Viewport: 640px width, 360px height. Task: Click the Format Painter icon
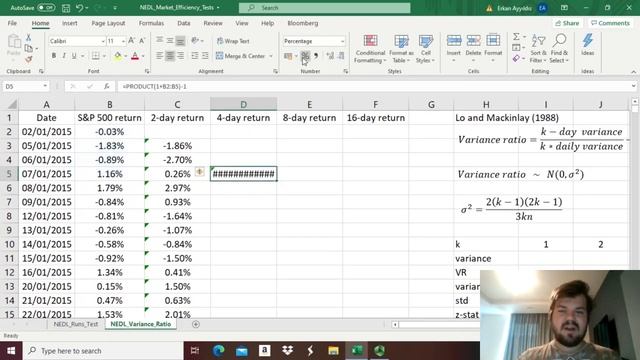point(29,59)
